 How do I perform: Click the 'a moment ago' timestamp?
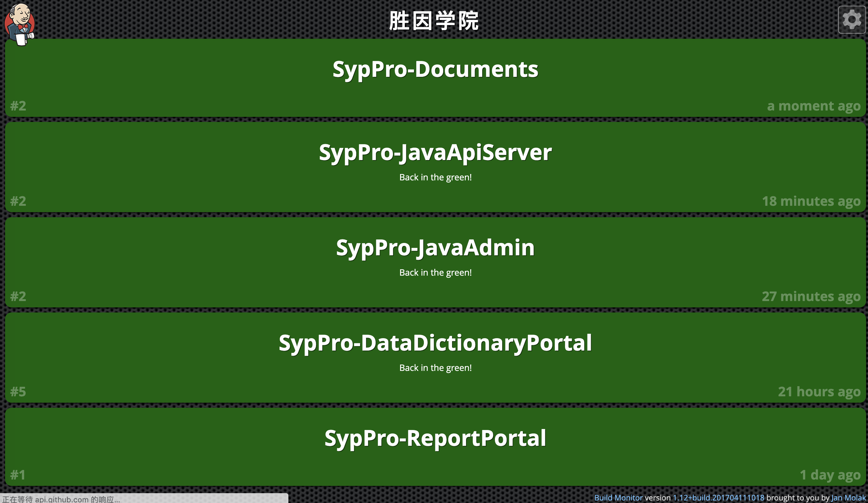[x=813, y=106]
